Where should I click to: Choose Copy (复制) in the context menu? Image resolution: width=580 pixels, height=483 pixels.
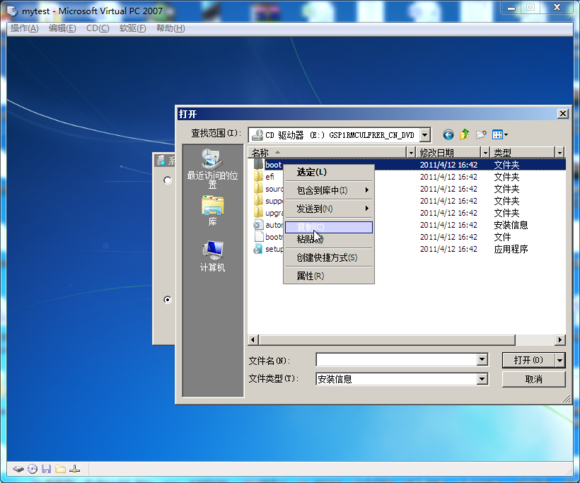coord(329,227)
